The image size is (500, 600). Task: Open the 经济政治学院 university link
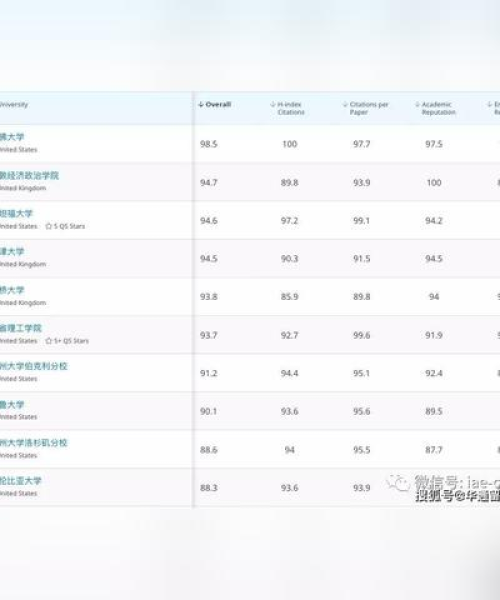pos(29,176)
